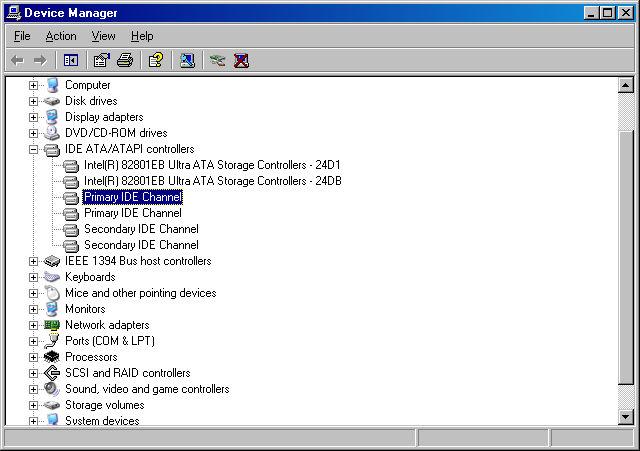Click the Update driver toolbar icon
Screen dimensions: 640x451
point(218,61)
